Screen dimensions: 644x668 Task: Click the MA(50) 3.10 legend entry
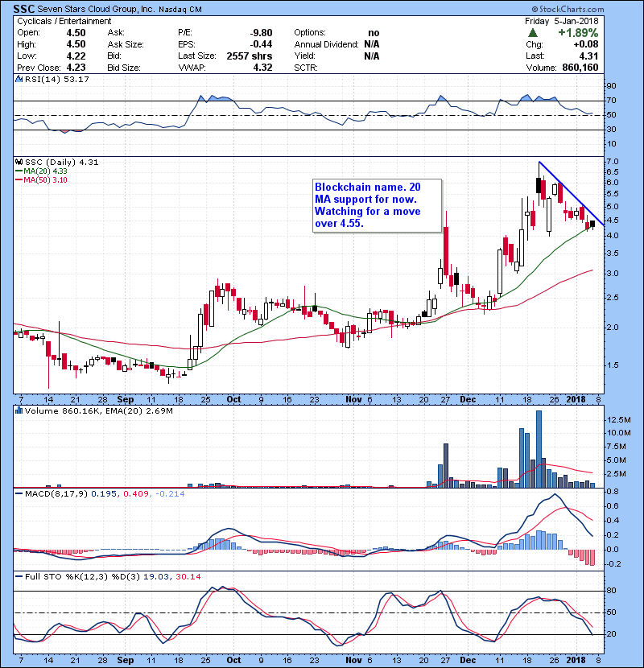coord(41,179)
